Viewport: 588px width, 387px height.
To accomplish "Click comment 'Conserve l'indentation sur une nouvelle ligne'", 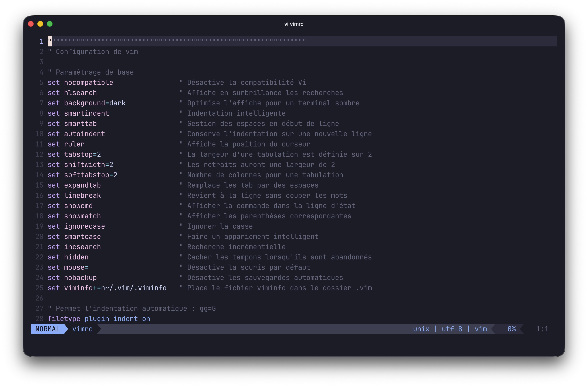I will [279, 134].
